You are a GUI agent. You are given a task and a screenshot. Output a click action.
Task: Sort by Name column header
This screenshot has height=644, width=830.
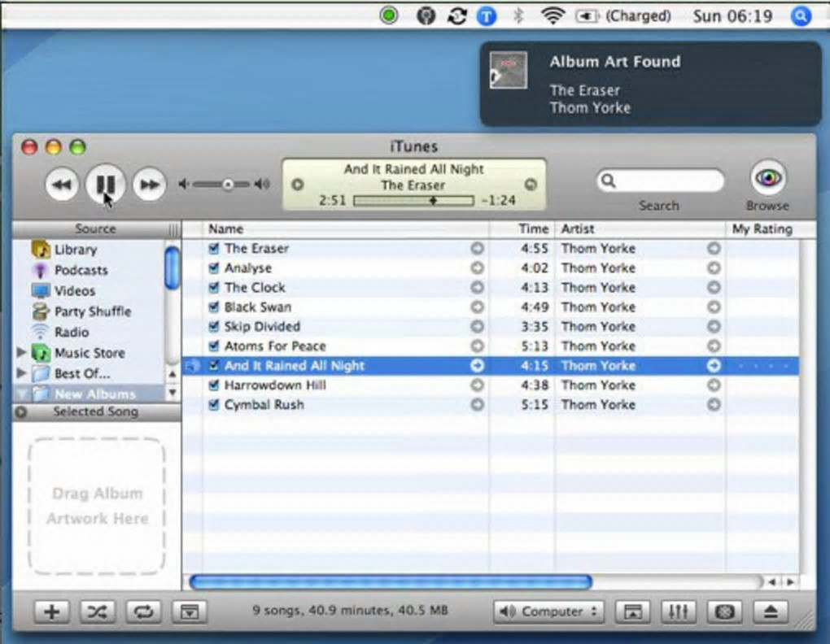point(346,229)
